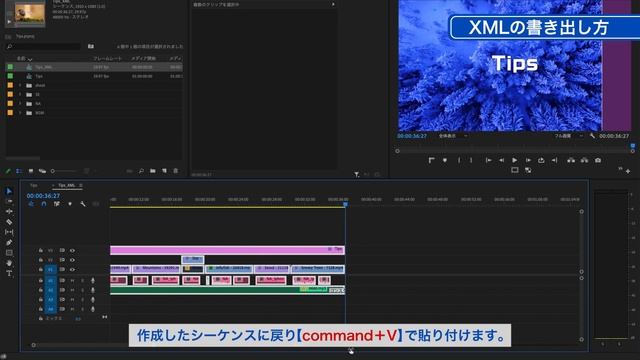Select the Selection tool arrow
Viewport: 640px width, 360px height.
pyautogui.click(x=9, y=191)
